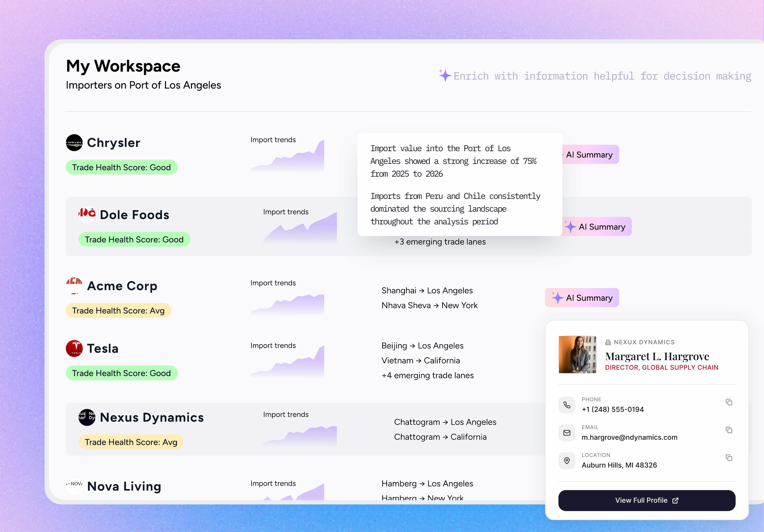764x532 pixels.
Task: Select the Acme Corp logo icon
Action: tap(74, 286)
